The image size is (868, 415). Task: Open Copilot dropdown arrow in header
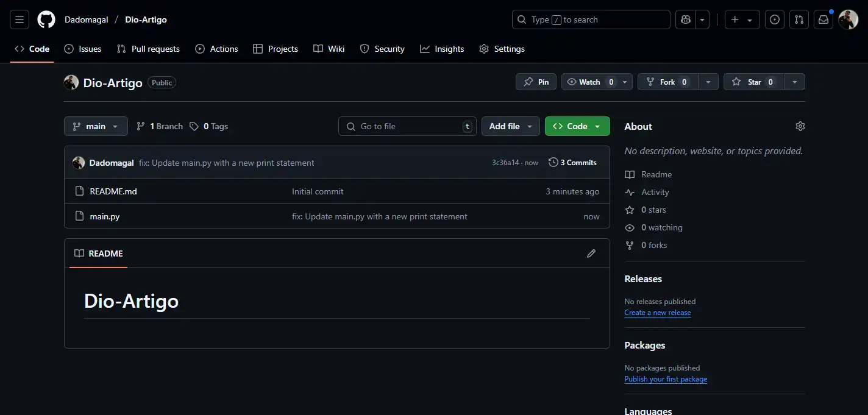coord(703,20)
